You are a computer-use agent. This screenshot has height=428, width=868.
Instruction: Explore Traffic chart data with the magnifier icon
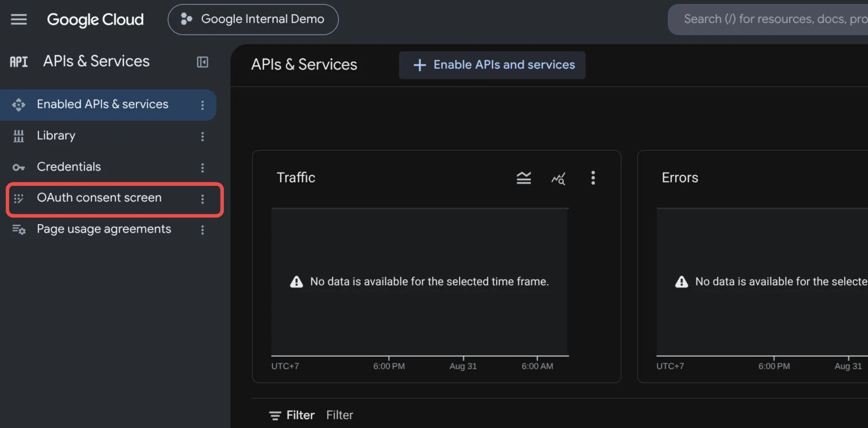(558, 179)
